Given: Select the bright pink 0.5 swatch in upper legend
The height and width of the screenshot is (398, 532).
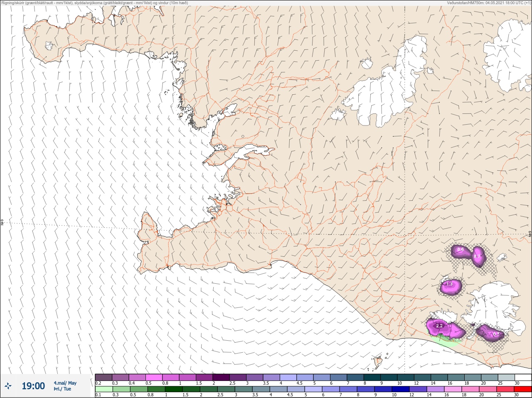Looking at the screenshot, I should pos(154,377).
